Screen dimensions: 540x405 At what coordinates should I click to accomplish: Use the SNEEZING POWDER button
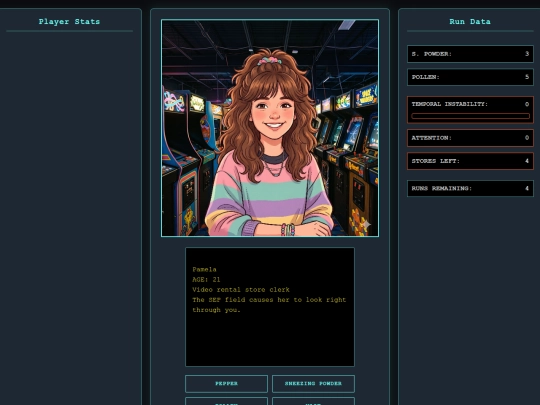(x=313, y=384)
